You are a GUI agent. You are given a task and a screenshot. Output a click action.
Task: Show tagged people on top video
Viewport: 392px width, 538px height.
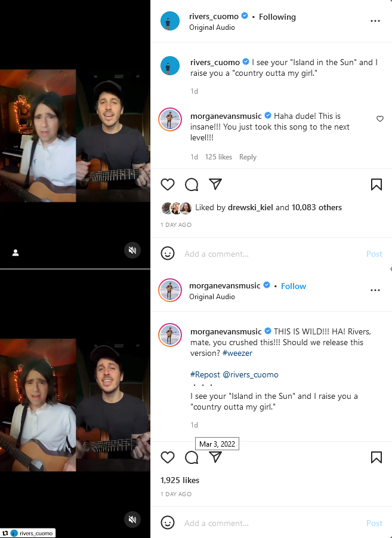pyautogui.click(x=16, y=253)
